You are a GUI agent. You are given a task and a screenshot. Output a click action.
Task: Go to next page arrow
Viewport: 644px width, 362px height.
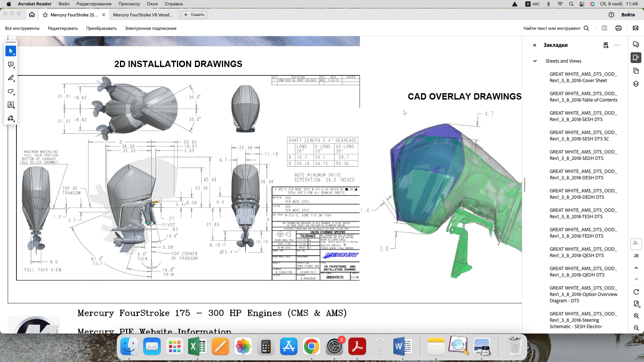point(636,279)
